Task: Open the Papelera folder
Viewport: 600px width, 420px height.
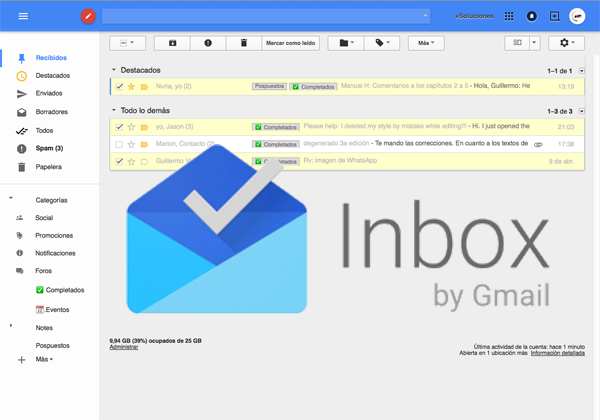Action: click(x=49, y=167)
